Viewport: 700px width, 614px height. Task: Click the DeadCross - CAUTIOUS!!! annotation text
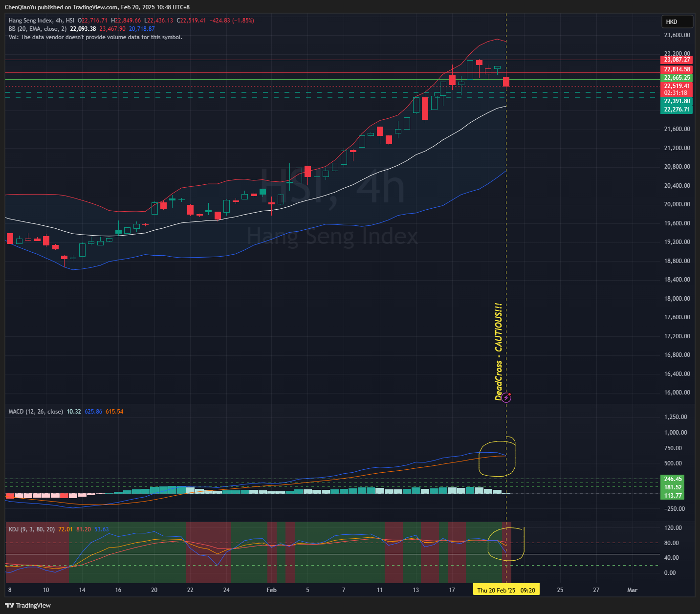coord(498,351)
